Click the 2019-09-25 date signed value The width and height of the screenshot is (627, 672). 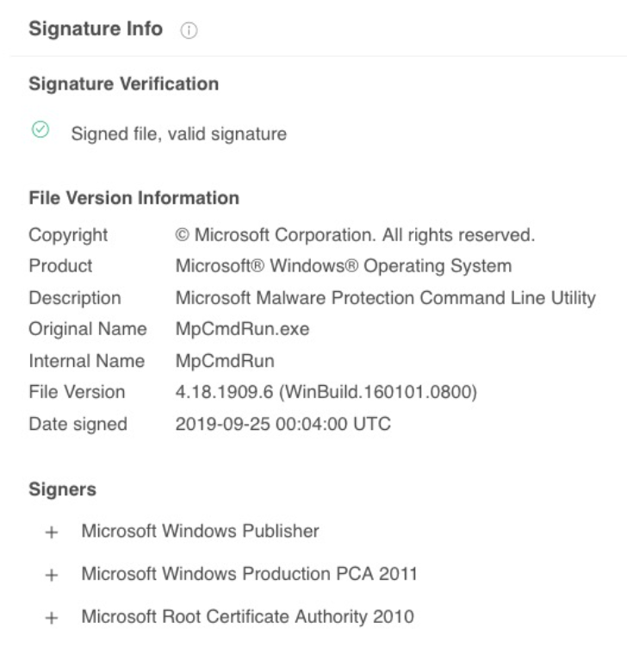coord(282,424)
